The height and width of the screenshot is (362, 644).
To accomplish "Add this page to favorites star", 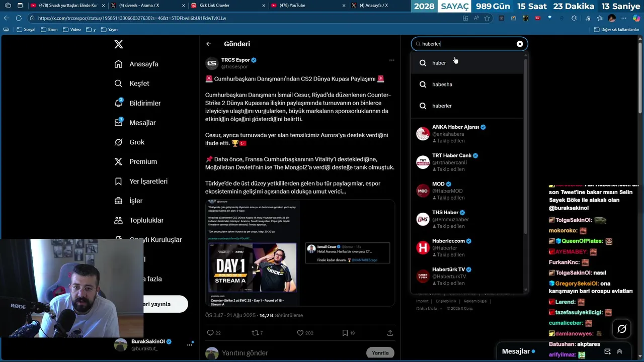I will (487, 18).
